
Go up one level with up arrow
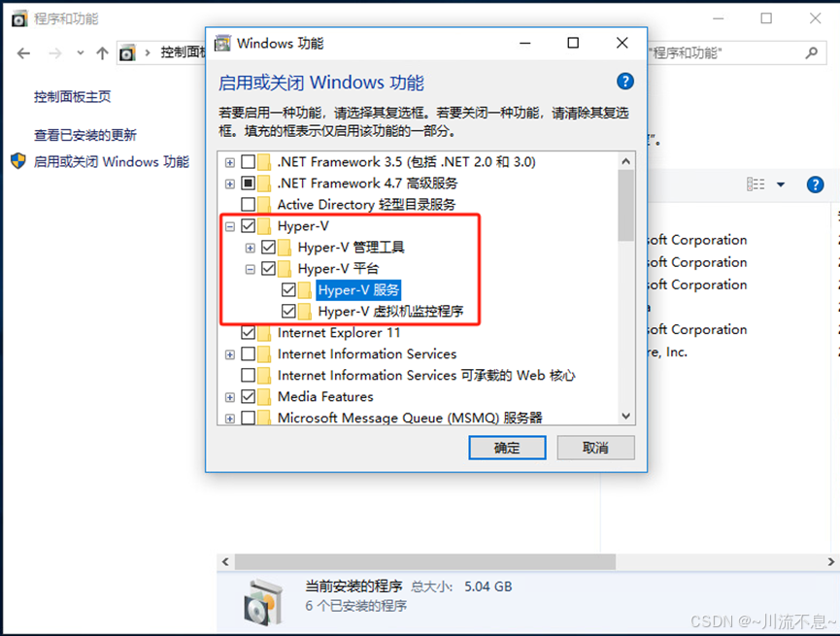[x=102, y=53]
